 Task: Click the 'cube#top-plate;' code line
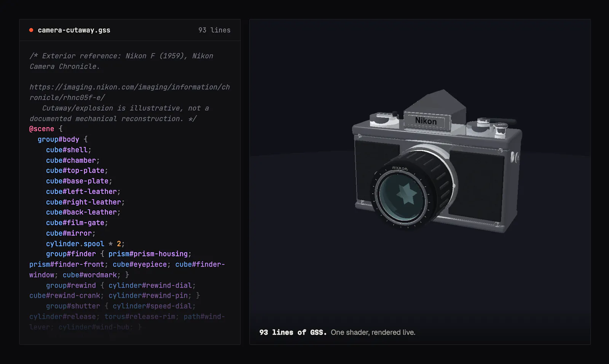tap(77, 171)
